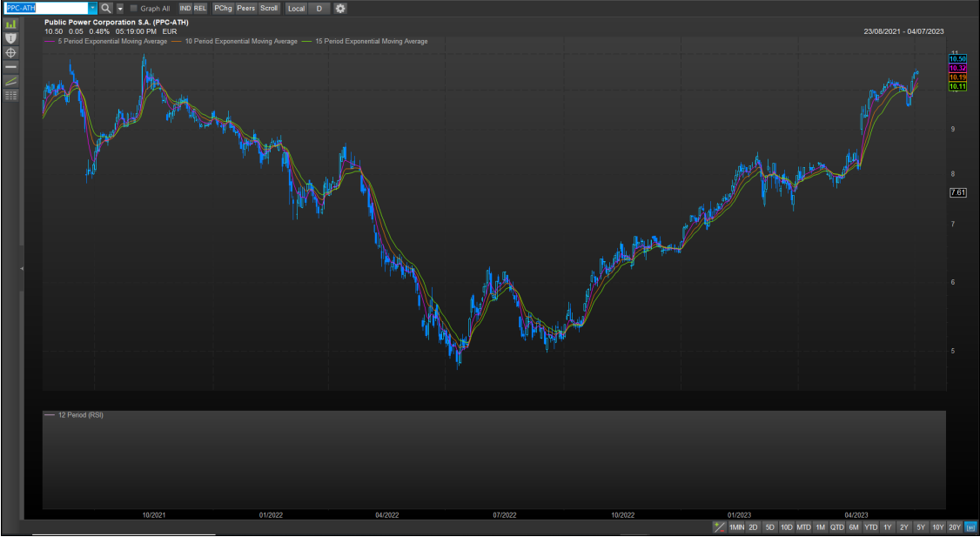The image size is (980, 537).
Task: Click the PPC-ATH ticker input field
Action: [x=45, y=8]
